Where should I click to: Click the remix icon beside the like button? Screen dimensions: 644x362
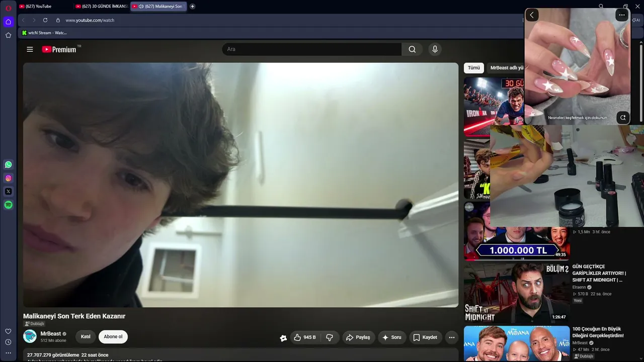[x=283, y=338]
